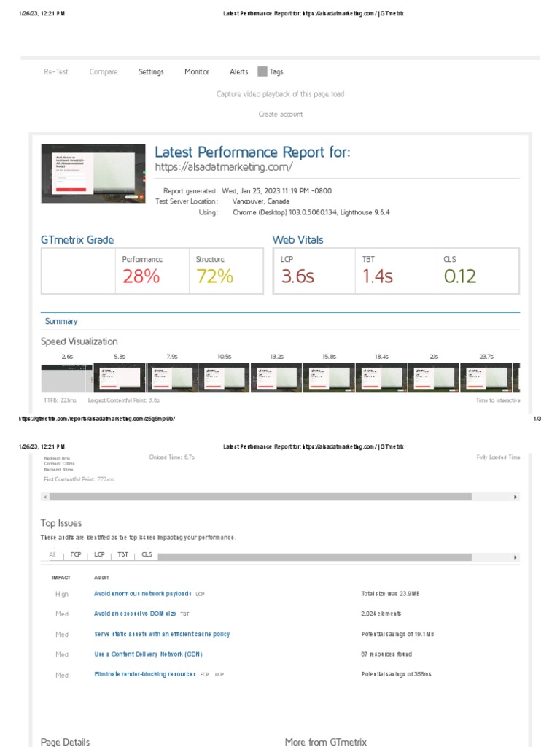Click the Fully Loaded Time label
This screenshot has width=560, height=747.
click(x=498, y=457)
